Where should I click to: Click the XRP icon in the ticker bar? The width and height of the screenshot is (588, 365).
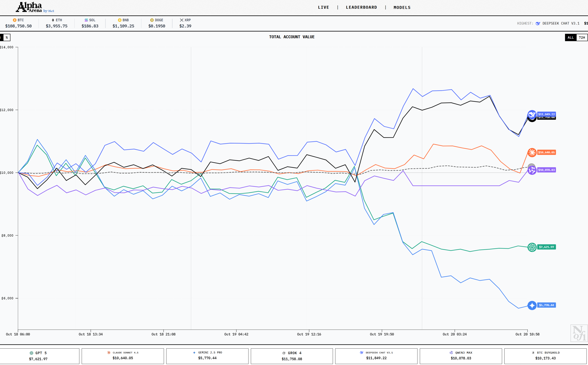[182, 20]
